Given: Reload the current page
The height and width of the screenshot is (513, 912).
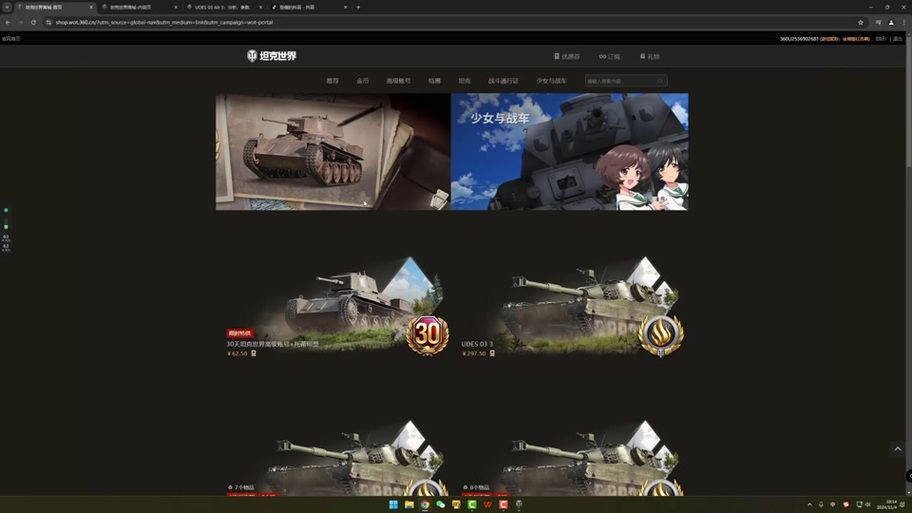Looking at the screenshot, I should pyautogui.click(x=34, y=22).
